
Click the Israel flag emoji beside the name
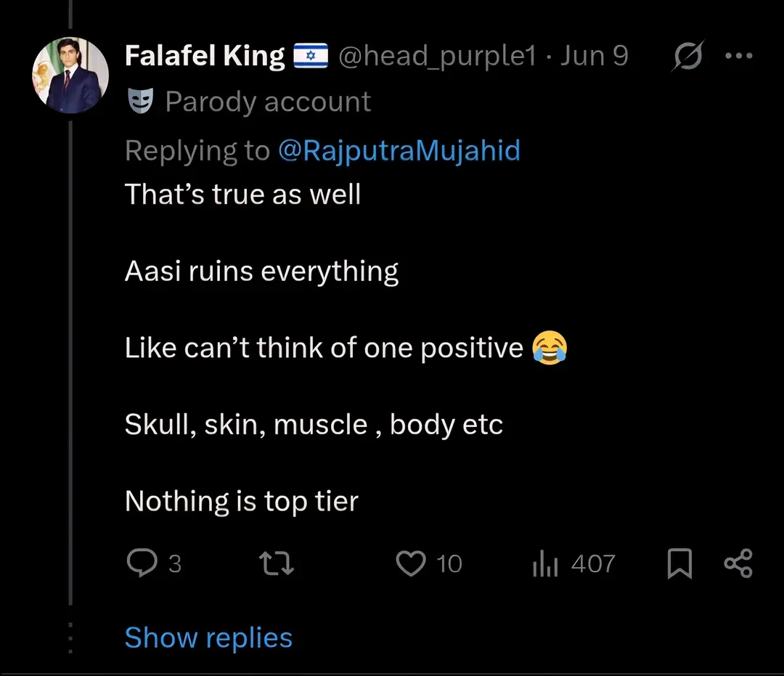[311, 56]
